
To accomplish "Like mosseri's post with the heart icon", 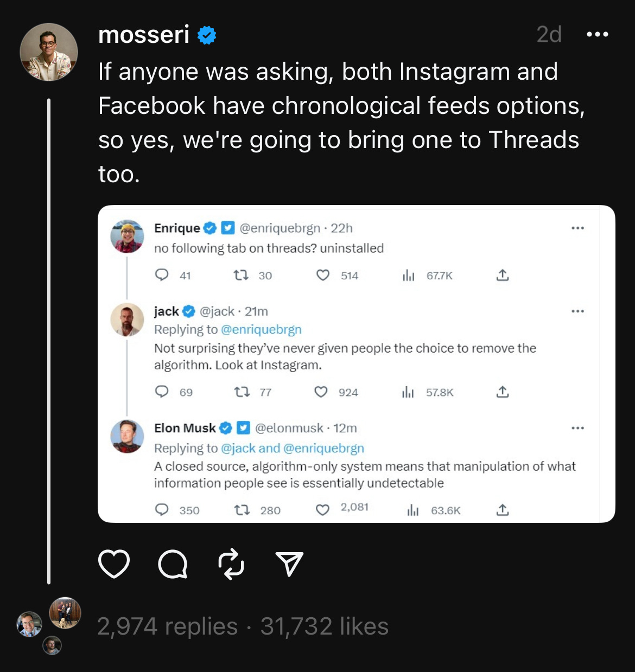I will click(114, 564).
